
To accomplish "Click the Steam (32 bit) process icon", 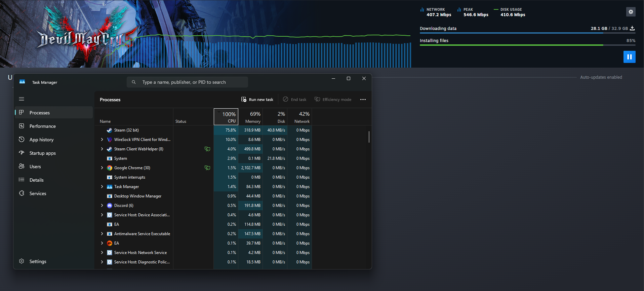I will click(x=110, y=130).
